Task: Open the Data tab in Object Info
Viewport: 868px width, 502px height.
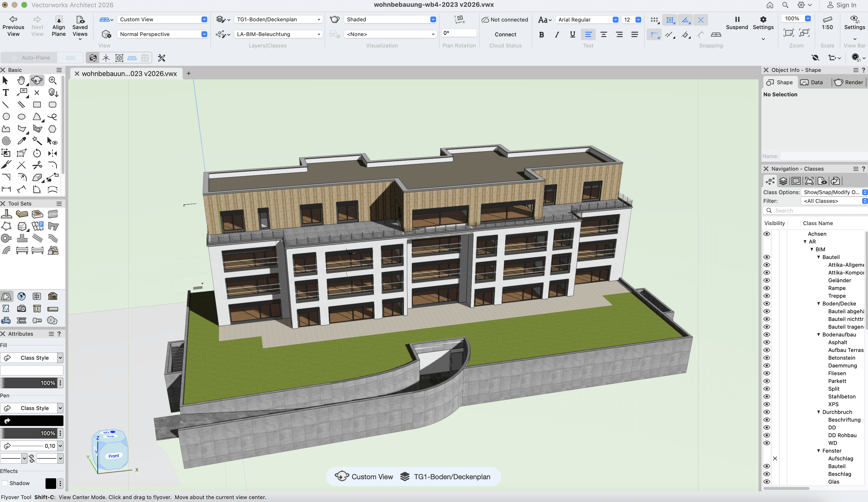Action: click(x=812, y=82)
